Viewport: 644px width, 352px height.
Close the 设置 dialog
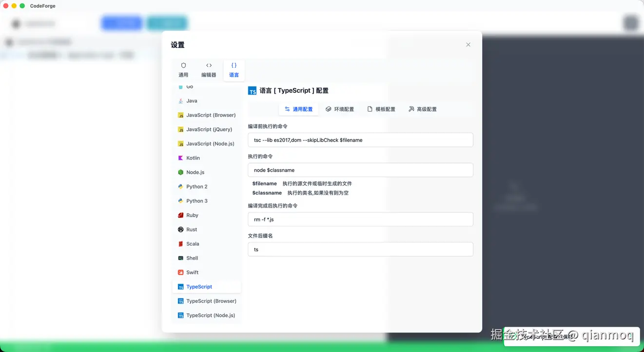468,44
